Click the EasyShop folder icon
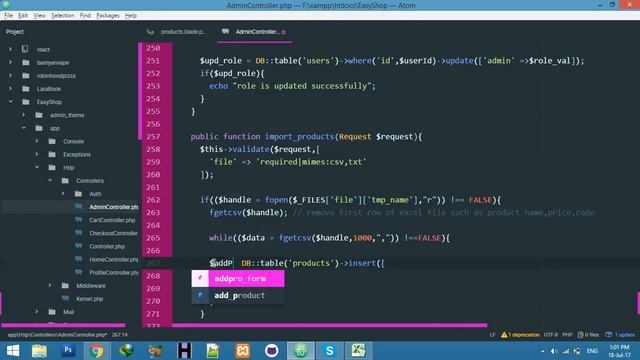 pos(26,102)
